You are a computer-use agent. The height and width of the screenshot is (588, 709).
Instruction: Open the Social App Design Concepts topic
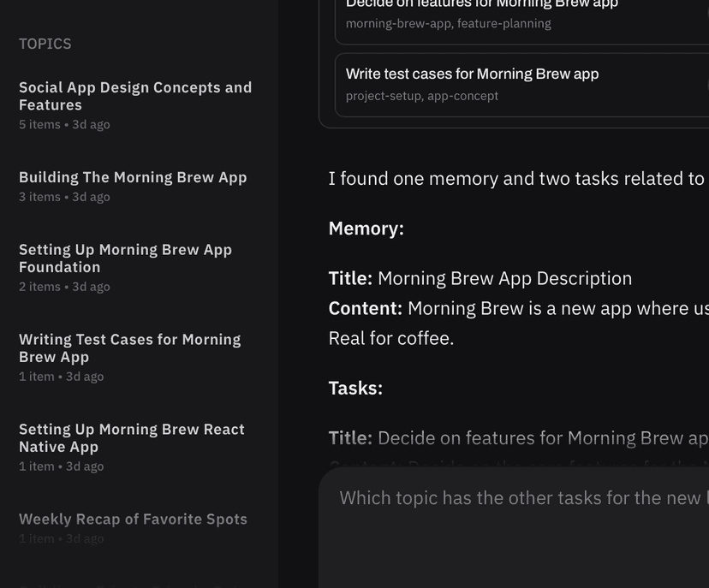[x=135, y=96]
